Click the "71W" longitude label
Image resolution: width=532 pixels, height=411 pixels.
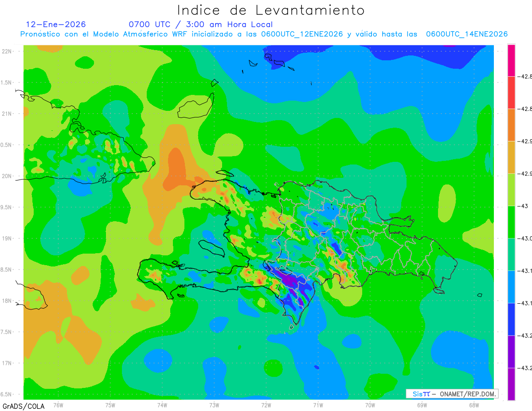pyautogui.click(x=318, y=405)
